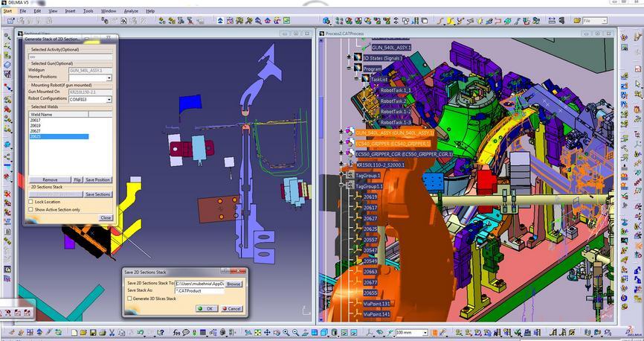The image size is (644, 341).
Task: Check Generate 3D Slices Stack option
Action: [x=129, y=299]
